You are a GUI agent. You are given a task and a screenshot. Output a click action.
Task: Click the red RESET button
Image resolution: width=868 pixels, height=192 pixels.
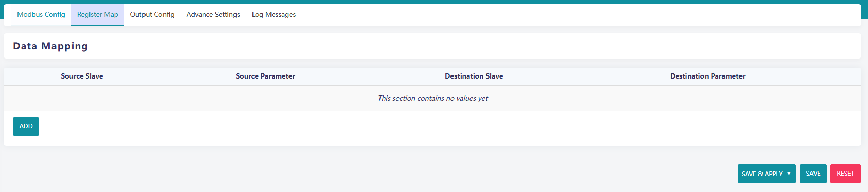845,174
